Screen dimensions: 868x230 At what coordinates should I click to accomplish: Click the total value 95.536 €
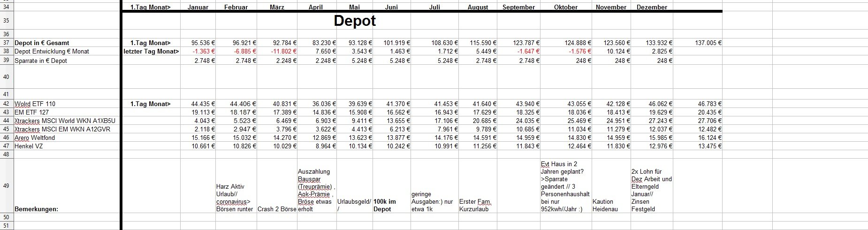tap(203, 43)
